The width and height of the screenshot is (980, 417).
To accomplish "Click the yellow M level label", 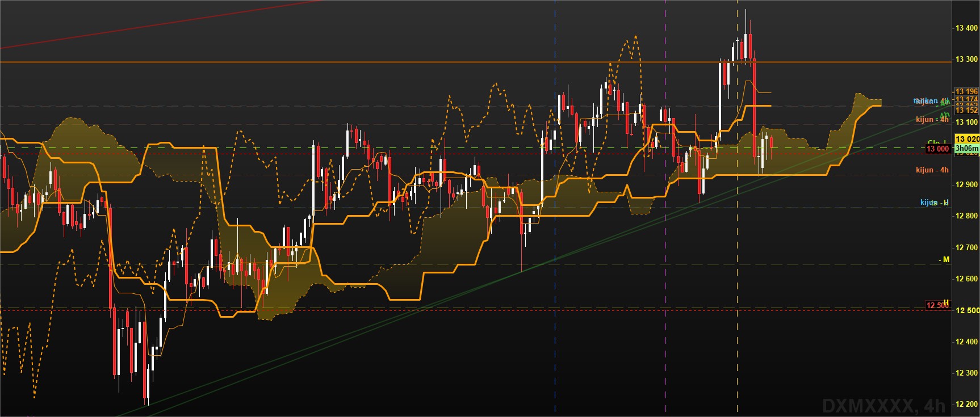I will click(x=946, y=259).
